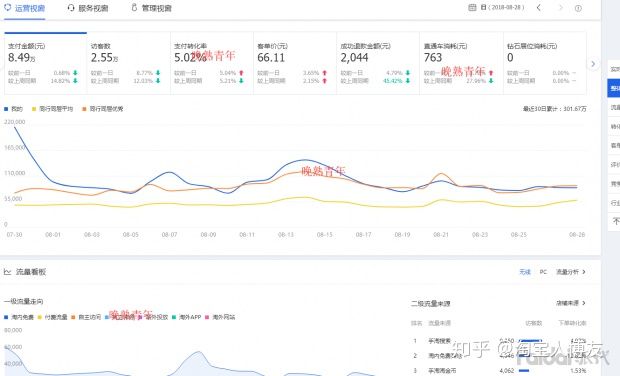The image size is (620, 376).
Task: Select the 支付金额(元) metric card
Action: (x=45, y=63)
